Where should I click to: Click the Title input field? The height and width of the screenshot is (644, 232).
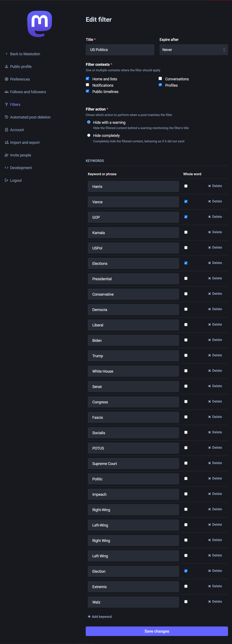click(x=120, y=50)
